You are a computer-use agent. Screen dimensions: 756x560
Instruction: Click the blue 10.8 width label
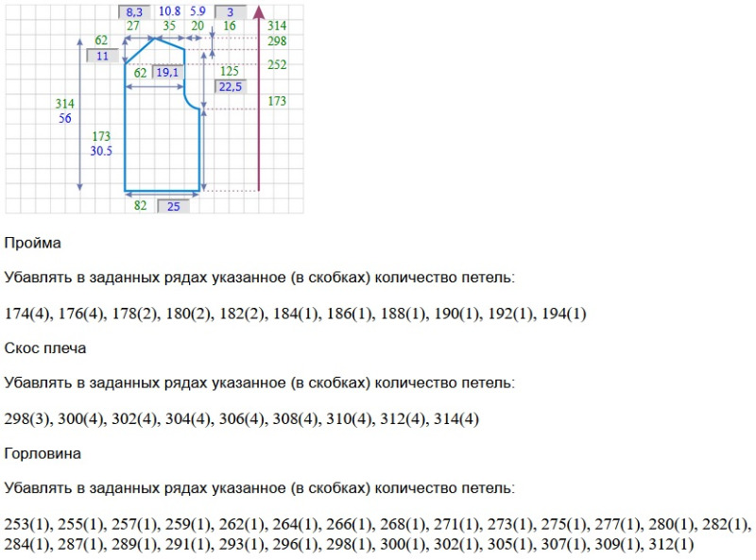tap(169, 11)
